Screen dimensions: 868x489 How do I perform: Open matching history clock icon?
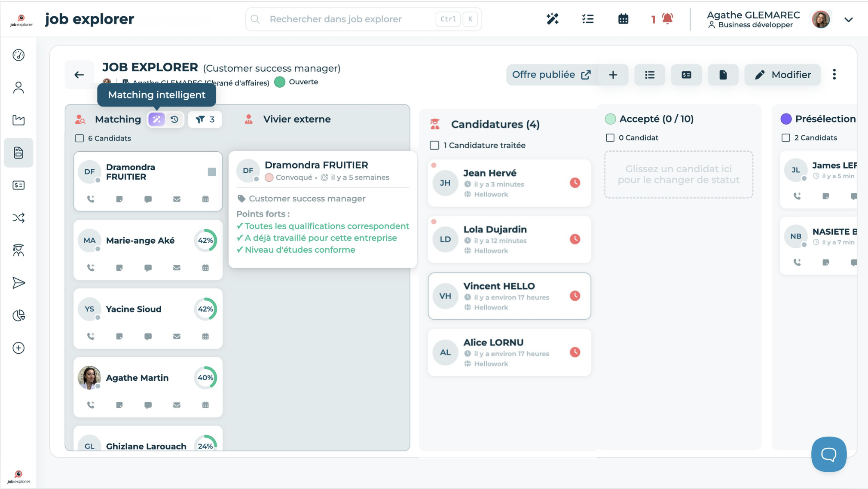click(x=174, y=119)
